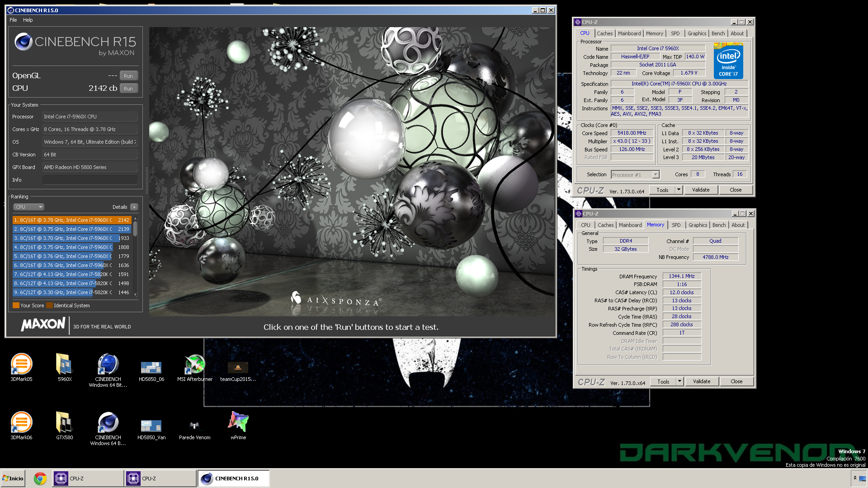The width and height of the screenshot is (868, 488).
Task: Open the 'CINEBENCH Windows 64 B...' desktop shortcut
Action: tap(108, 428)
